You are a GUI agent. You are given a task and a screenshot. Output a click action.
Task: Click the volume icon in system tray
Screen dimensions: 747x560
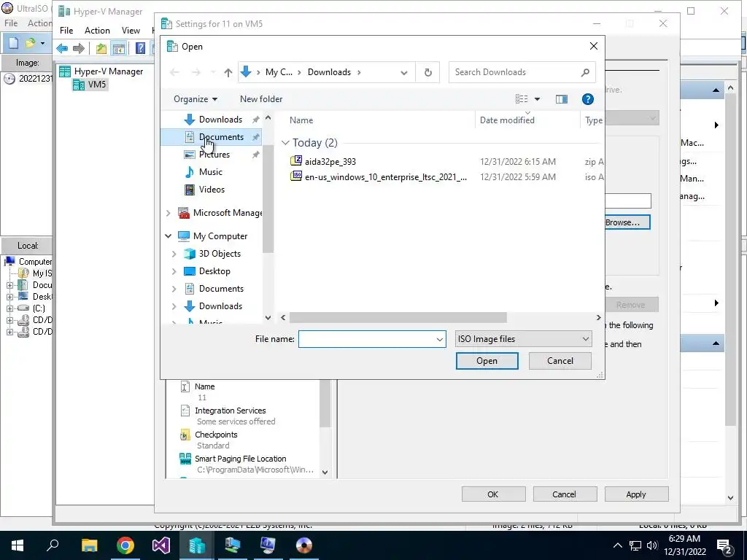click(652, 545)
